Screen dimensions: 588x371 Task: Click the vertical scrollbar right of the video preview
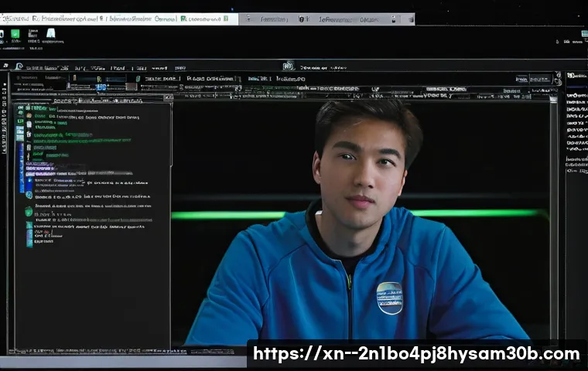553,221
